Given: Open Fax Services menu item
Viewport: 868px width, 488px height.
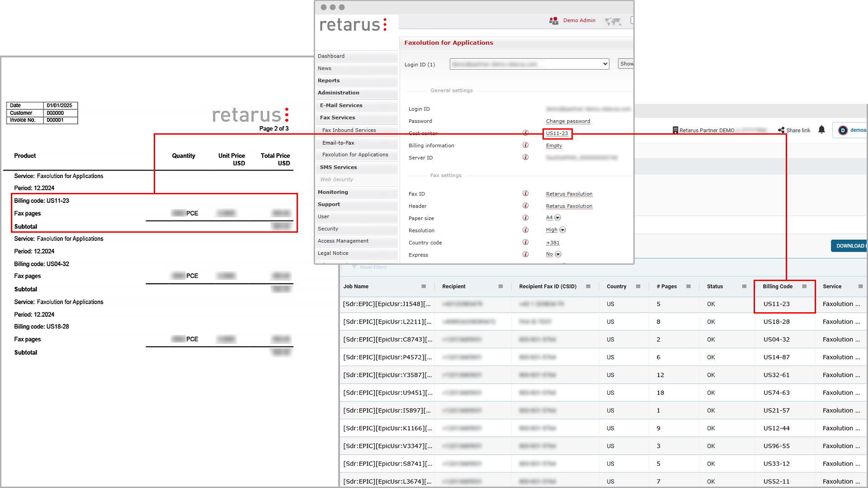Looking at the screenshot, I should [357, 117].
